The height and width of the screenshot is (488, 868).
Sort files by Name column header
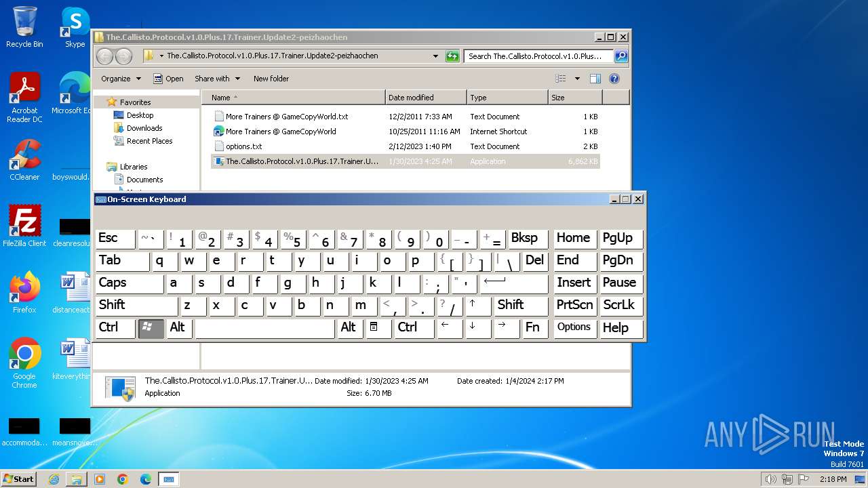pyautogui.click(x=294, y=98)
